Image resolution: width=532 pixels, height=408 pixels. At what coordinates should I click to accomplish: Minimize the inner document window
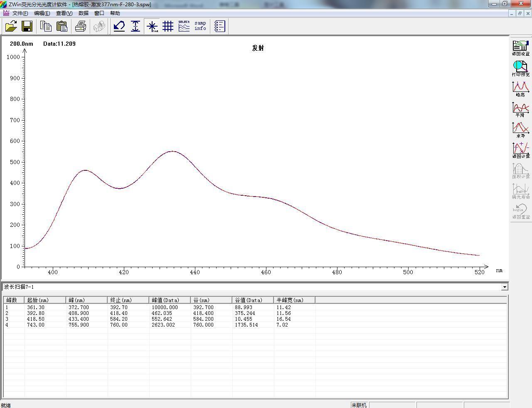(512, 13)
